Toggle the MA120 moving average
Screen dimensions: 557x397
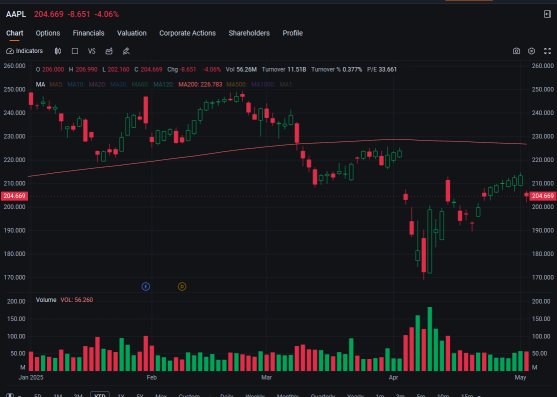[163, 85]
